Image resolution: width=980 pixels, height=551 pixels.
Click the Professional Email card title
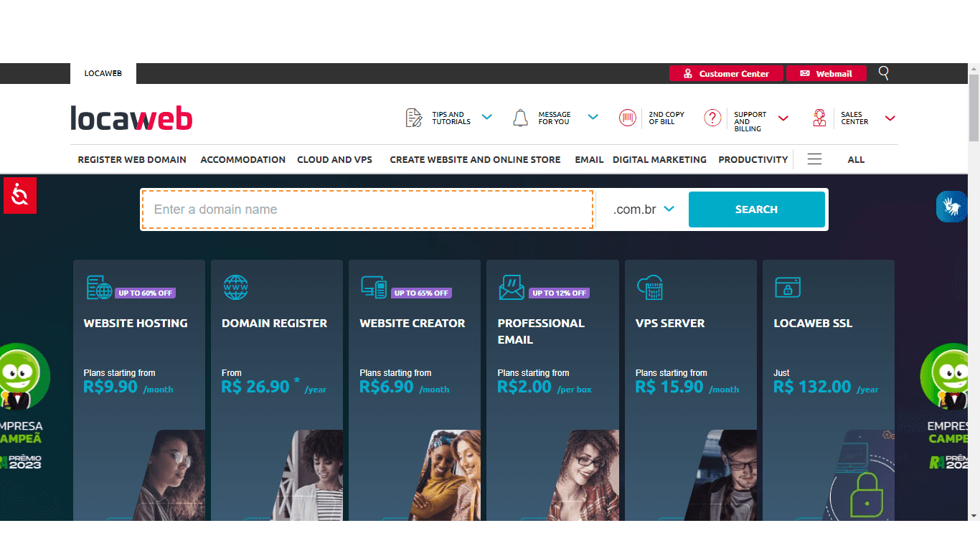tap(541, 331)
